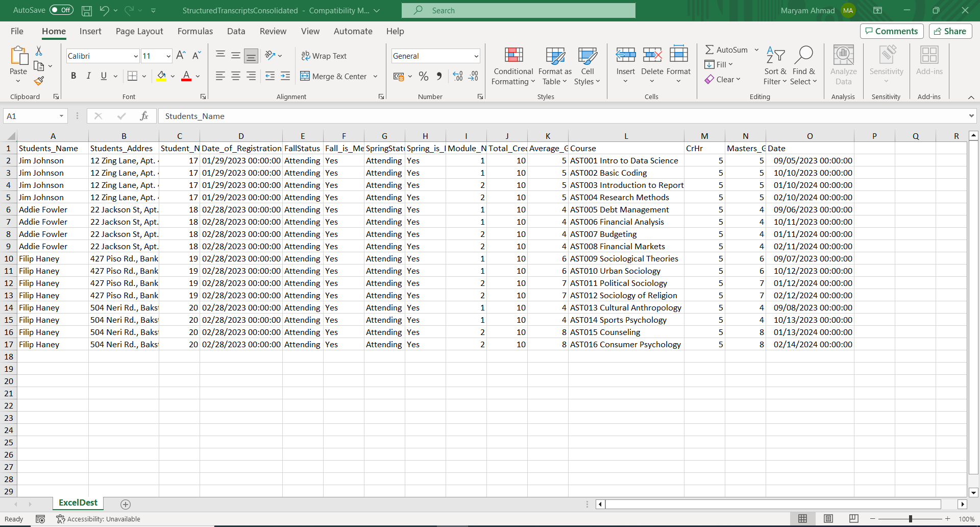
Task: Apply bold formatting from the Font group
Action: coord(73,76)
